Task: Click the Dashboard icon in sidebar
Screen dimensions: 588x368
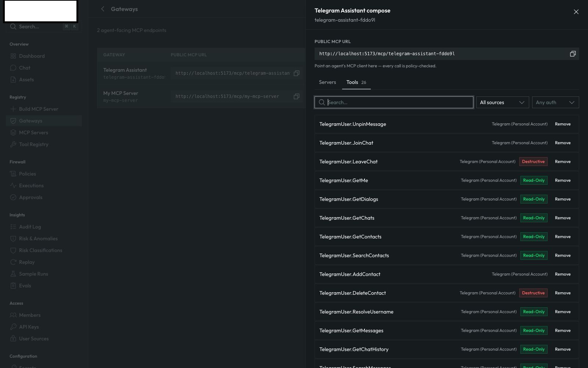Action: tap(13, 56)
